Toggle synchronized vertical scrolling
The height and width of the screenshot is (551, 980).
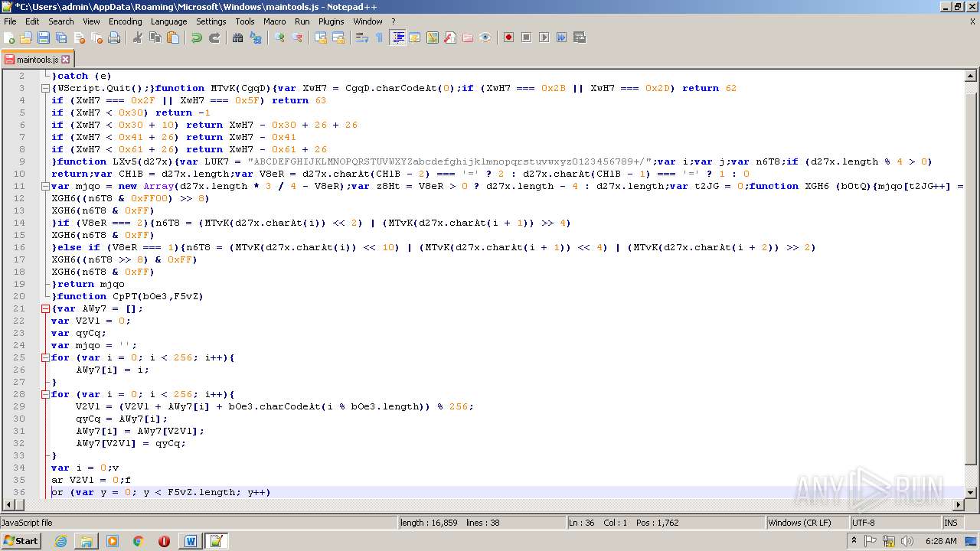(x=321, y=37)
